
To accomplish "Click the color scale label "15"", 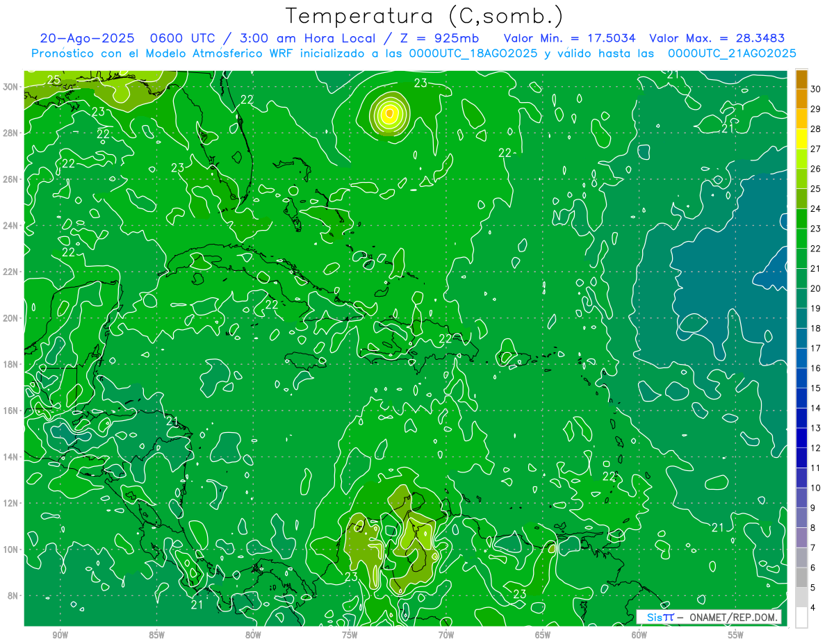I will [x=815, y=388].
